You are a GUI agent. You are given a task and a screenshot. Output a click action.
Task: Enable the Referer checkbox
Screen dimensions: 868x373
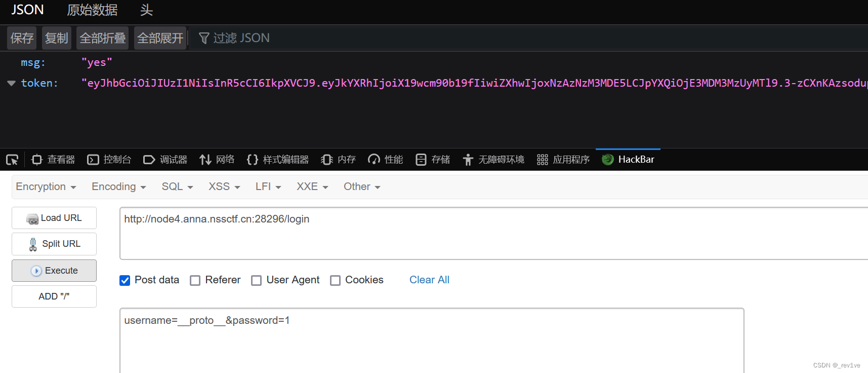195,280
